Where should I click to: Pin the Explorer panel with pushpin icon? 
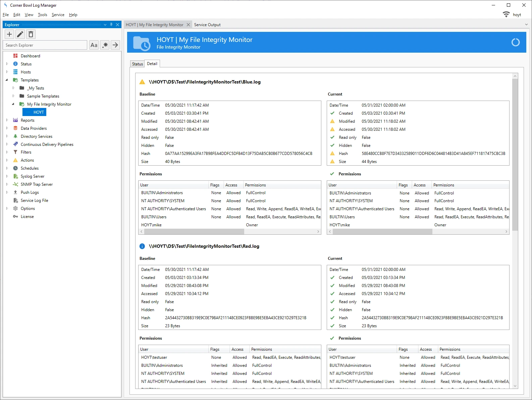tap(111, 24)
